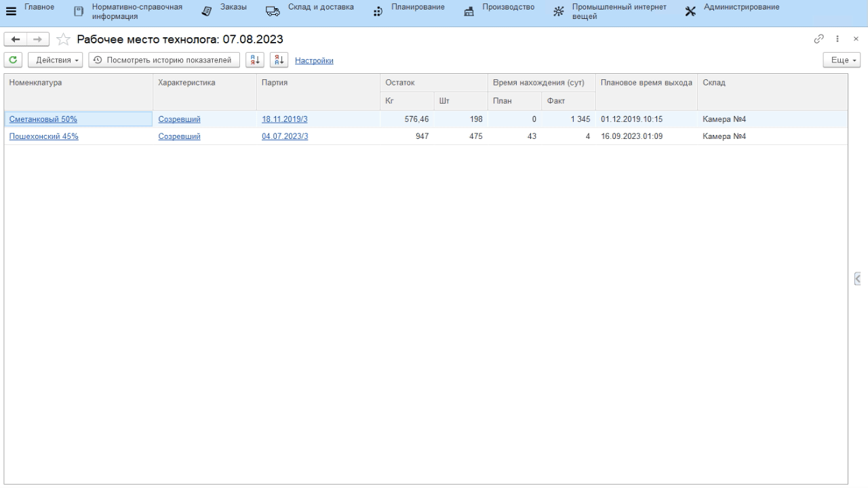Open the Действия dropdown

pyautogui.click(x=56, y=60)
